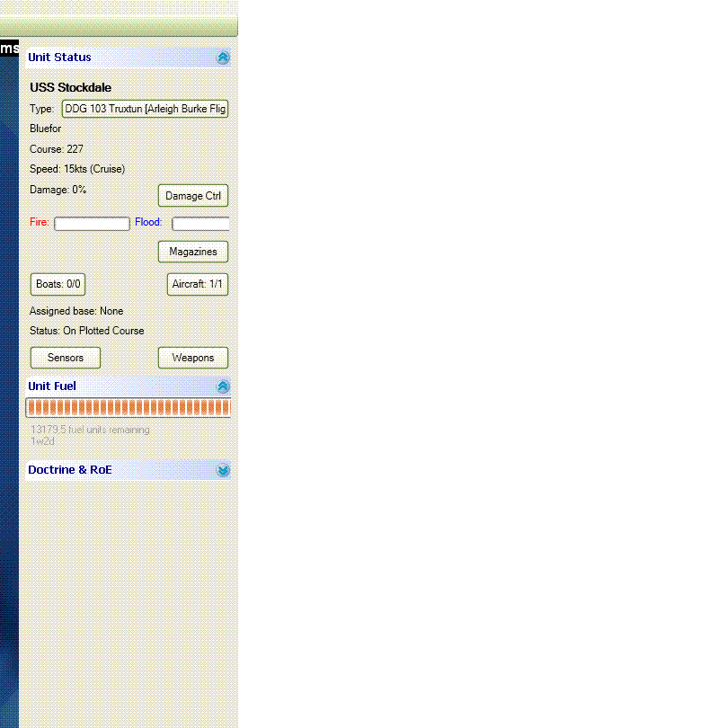
Task: Collapse the Unit Status panel chevron
Action: pyautogui.click(x=223, y=58)
